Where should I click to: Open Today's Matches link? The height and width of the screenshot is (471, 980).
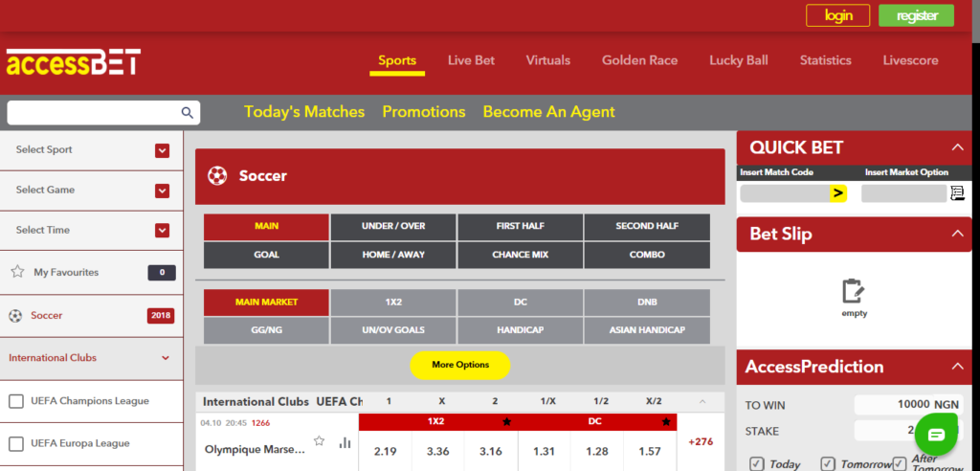tap(304, 112)
